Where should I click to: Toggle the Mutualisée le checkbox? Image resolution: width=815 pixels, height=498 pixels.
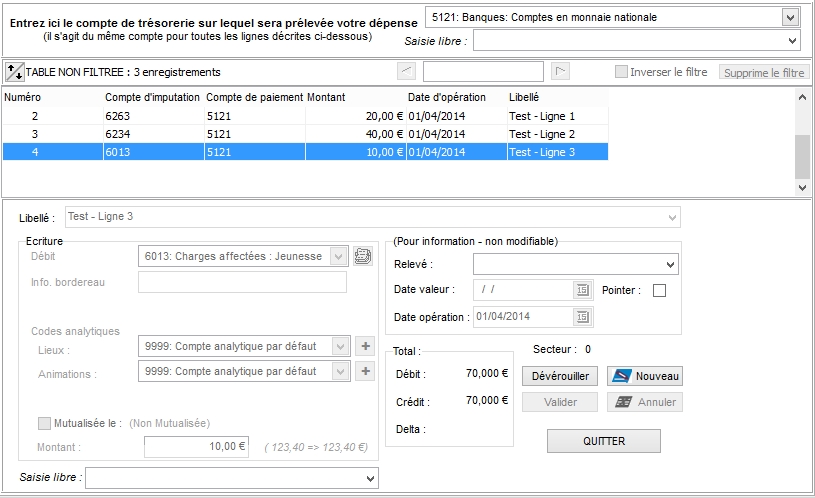(44, 423)
